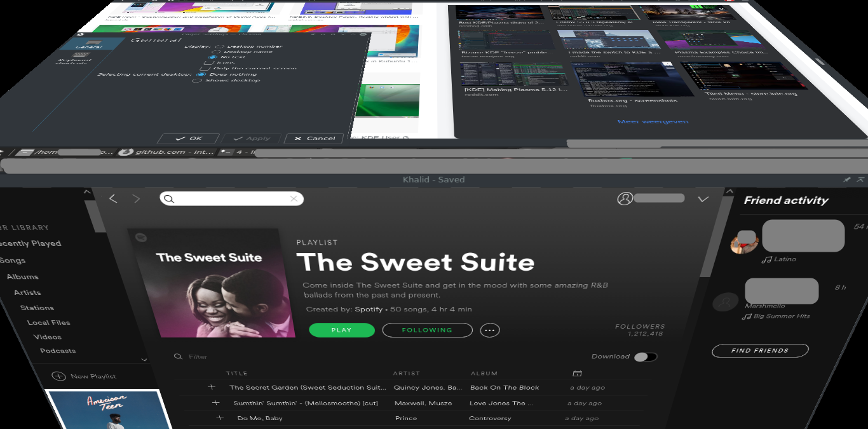Sort tracks by ARTIST column header
Screen dimensions: 868x429
(x=407, y=373)
